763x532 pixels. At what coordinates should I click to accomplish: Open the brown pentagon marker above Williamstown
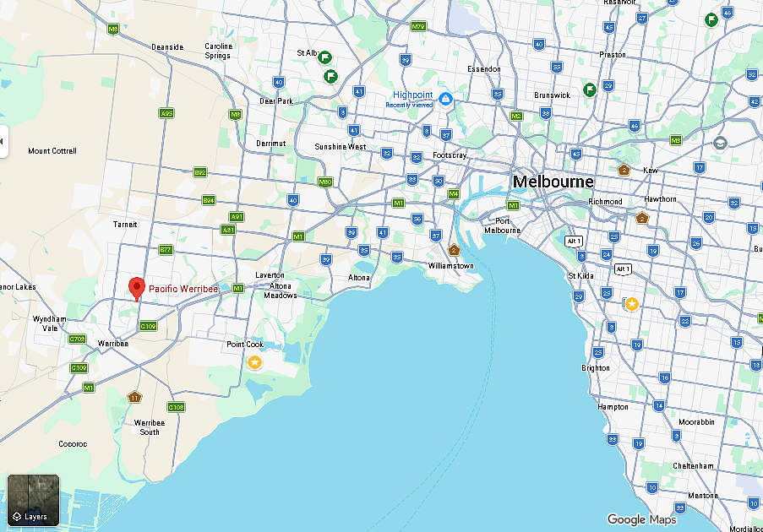454,250
